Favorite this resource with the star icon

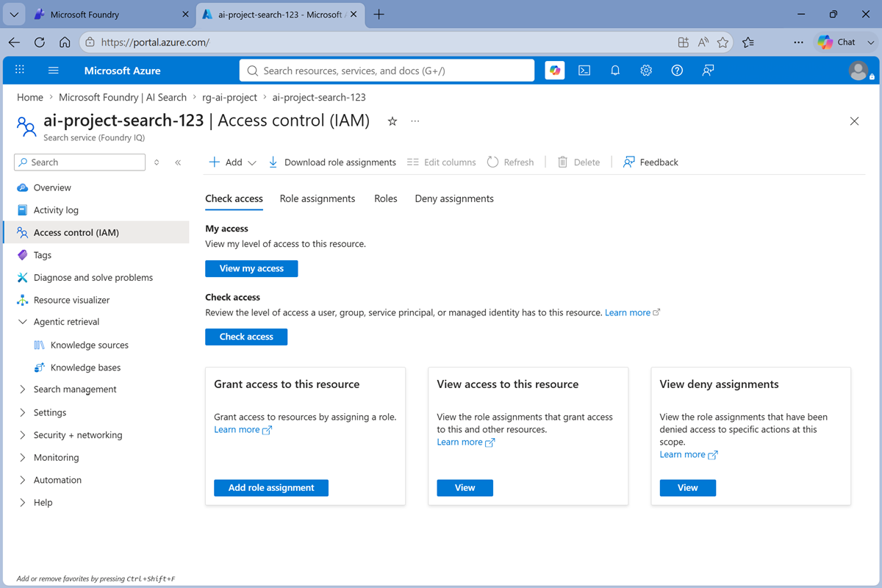[x=392, y=121]
